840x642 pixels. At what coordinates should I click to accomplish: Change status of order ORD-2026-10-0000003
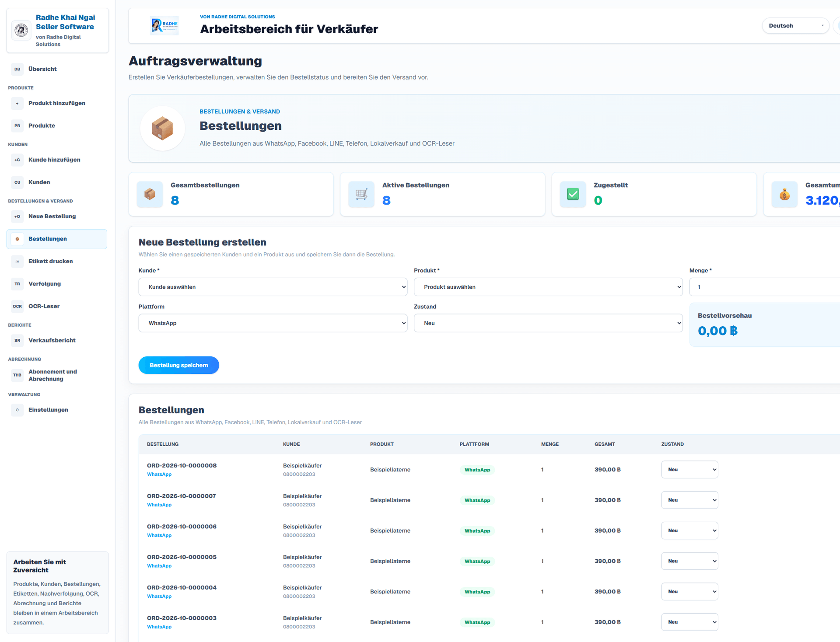tap(689, 622)
